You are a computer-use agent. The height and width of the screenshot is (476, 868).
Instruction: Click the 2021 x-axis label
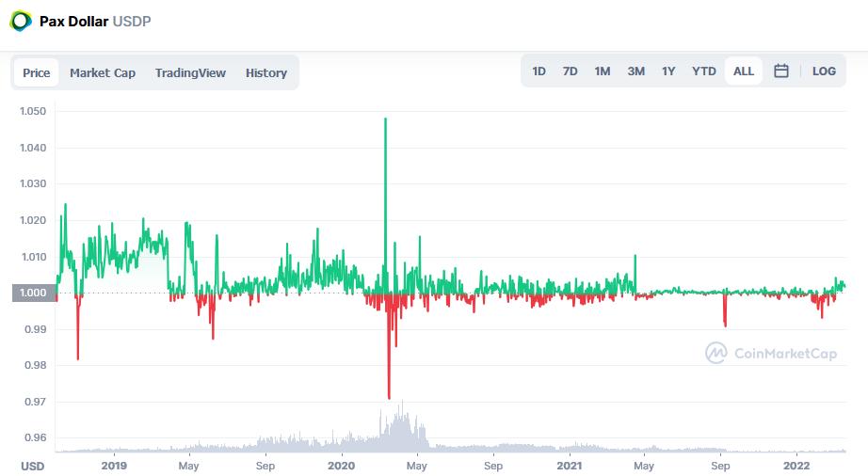pos(569,466)
